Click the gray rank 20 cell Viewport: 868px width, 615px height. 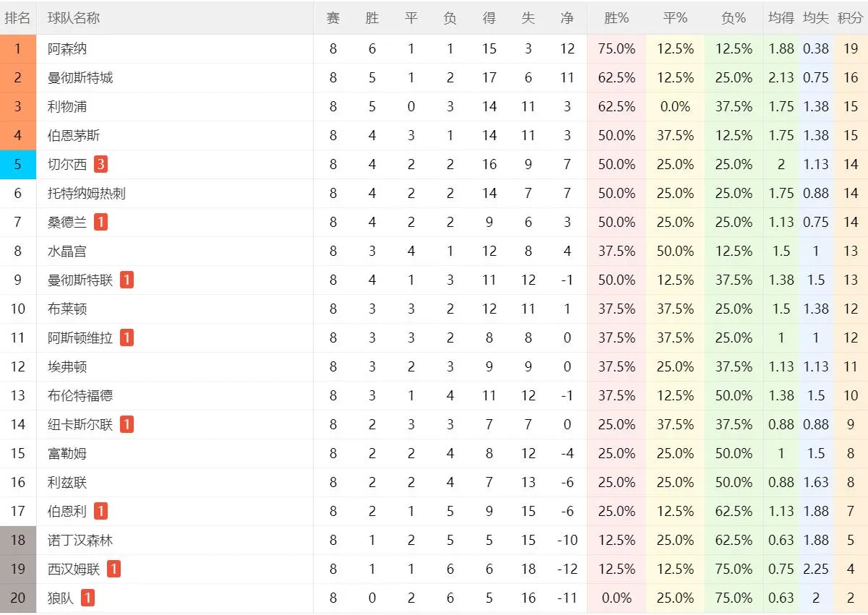pos(18,598)
